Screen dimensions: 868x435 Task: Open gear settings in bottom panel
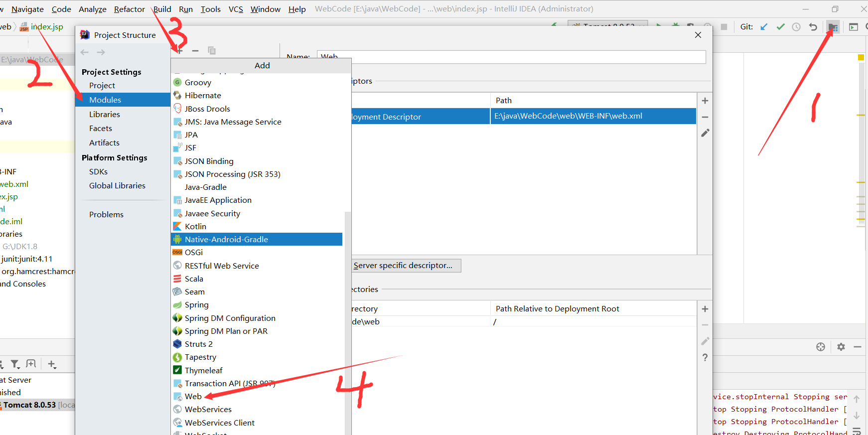[841, 347]
